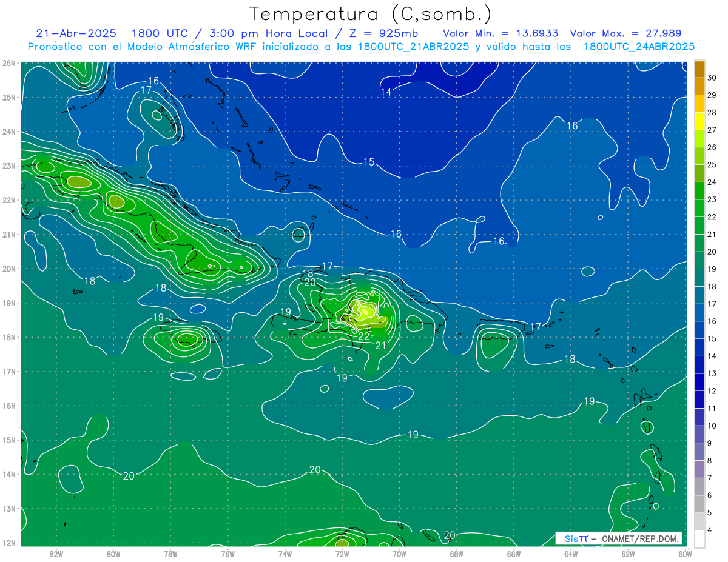Screen dimensions: 728x562
Task: Click the yellow swatch in the color scale
Action: (699, 121)
